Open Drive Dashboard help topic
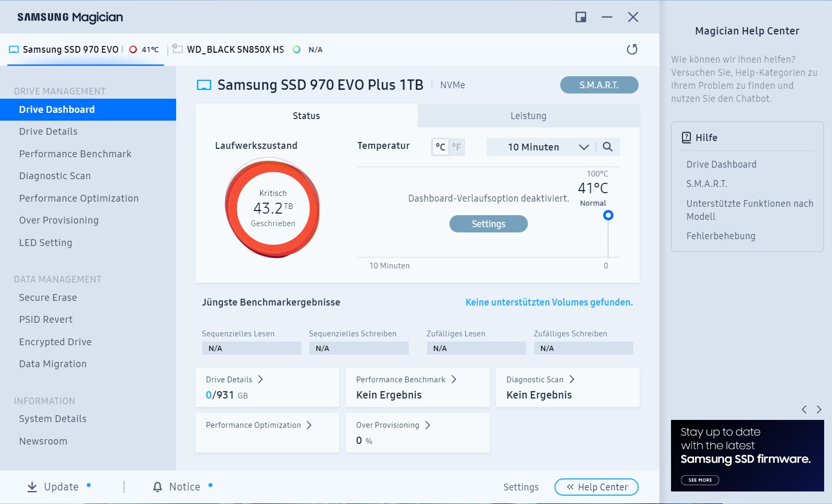 pos(721,165)
